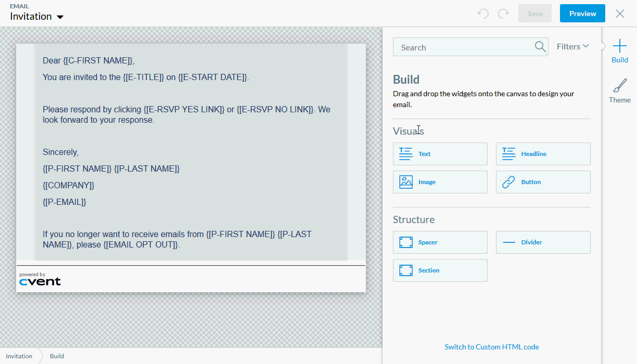Click the undo arrow icon

pyautogui.click(x=483, y=14)
